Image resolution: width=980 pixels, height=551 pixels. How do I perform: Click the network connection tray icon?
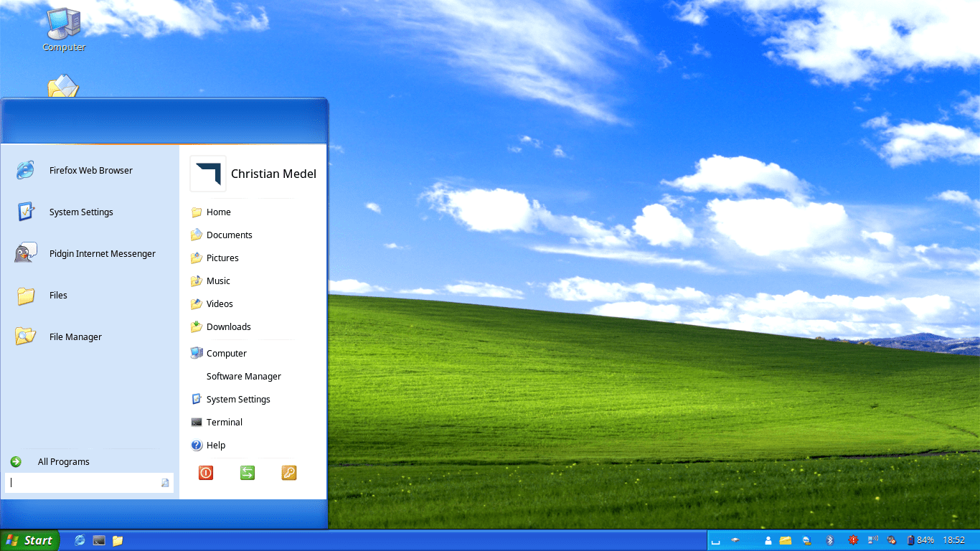pos(872,540)
